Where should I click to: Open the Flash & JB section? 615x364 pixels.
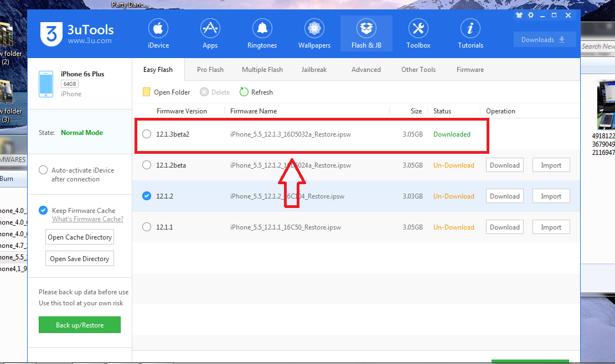click(x=366, y=34)
